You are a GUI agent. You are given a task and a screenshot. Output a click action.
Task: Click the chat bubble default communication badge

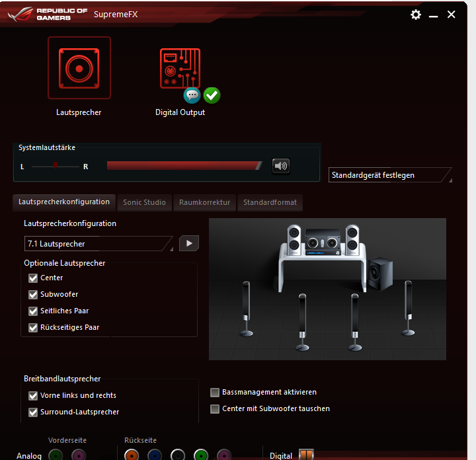click(192, 95)
